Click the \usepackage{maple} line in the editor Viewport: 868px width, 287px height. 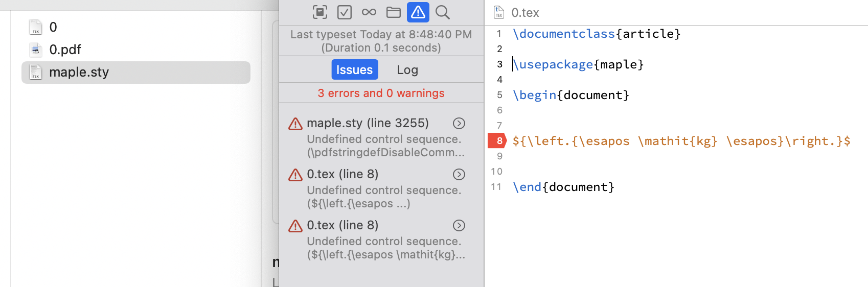pos(578,64)
